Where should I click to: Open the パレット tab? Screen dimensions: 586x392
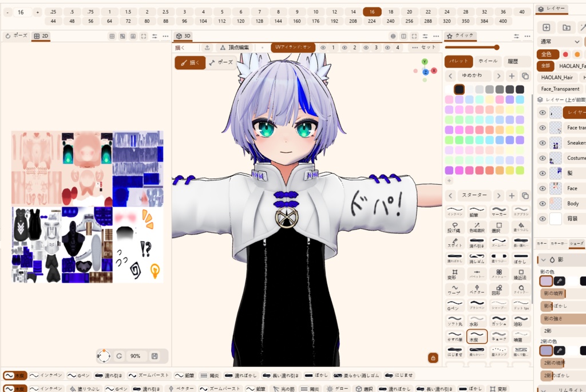pyautogui.click(x=458, y=61)
